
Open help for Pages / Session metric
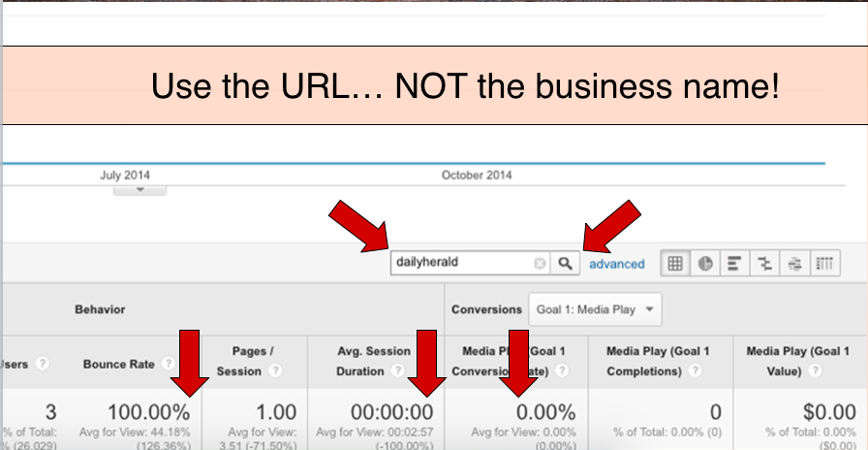[x=274, y=371]
